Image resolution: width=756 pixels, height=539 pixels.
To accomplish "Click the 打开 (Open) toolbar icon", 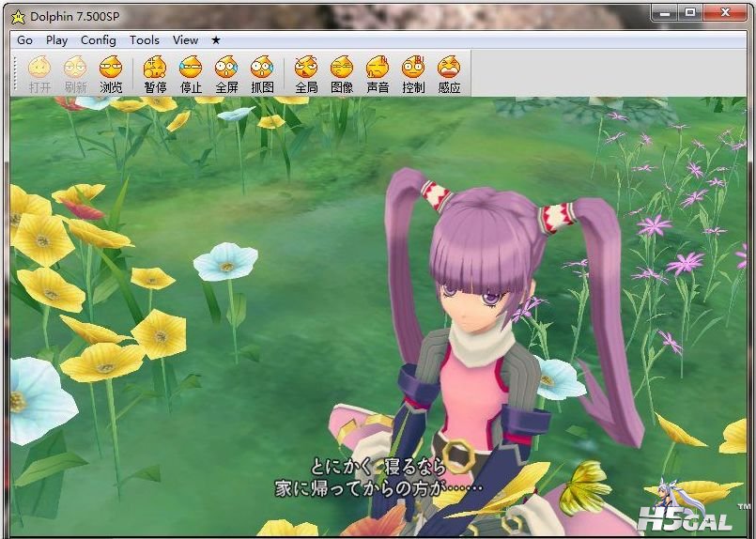I will click(x=39, y=74).
